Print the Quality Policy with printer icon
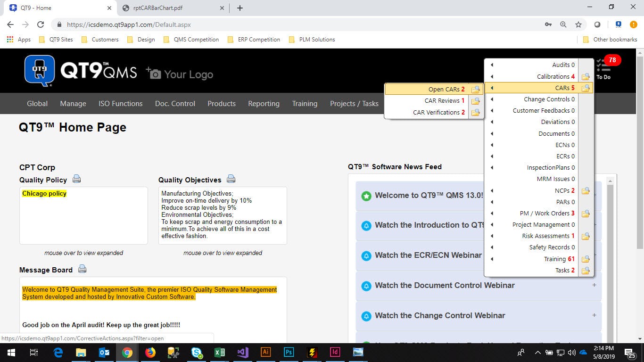The height and width of the screenshot is (362, 644). click(x=76, y=179)
